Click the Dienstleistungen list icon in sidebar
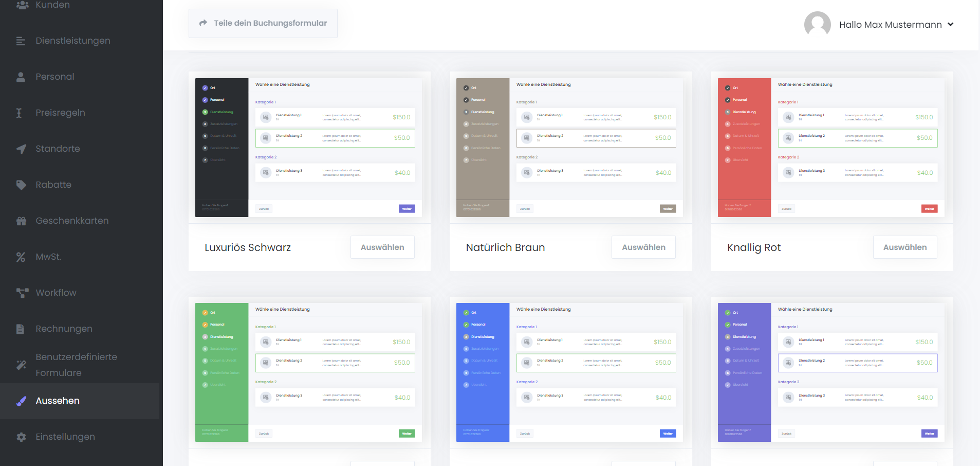Screen dimensions: 980x466 point(21,41)
